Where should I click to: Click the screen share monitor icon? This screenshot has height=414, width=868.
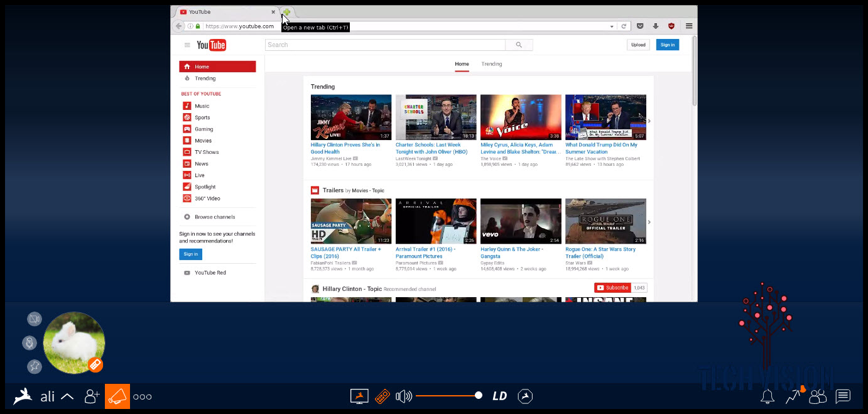pyautogui.click(x=359, y=396)
